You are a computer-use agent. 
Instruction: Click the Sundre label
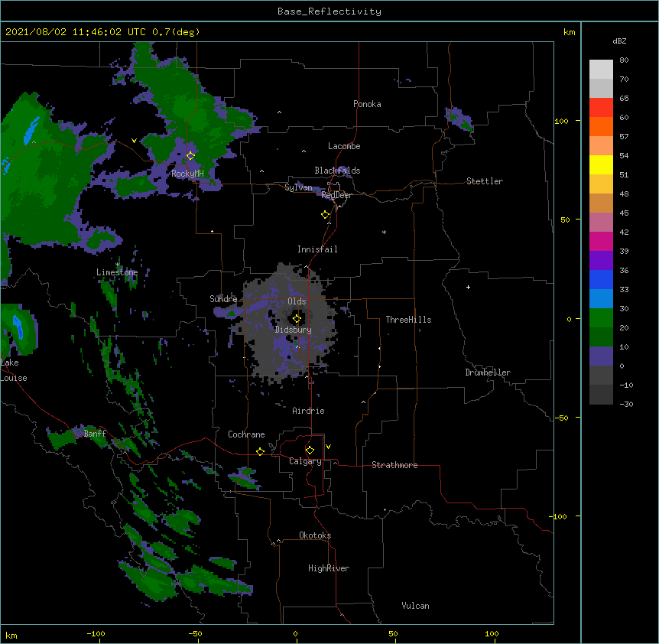tap(223, 299)
